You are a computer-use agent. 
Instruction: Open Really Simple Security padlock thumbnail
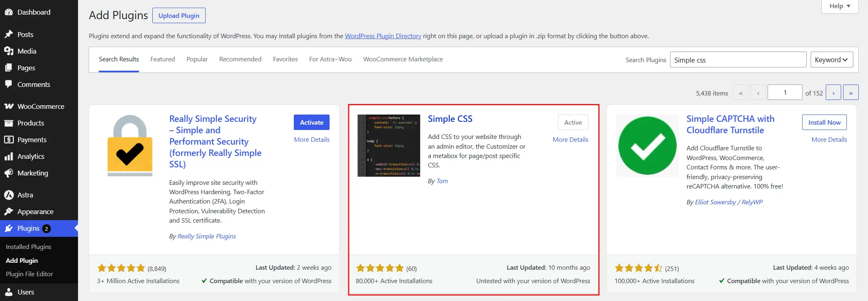pos(130,145)
